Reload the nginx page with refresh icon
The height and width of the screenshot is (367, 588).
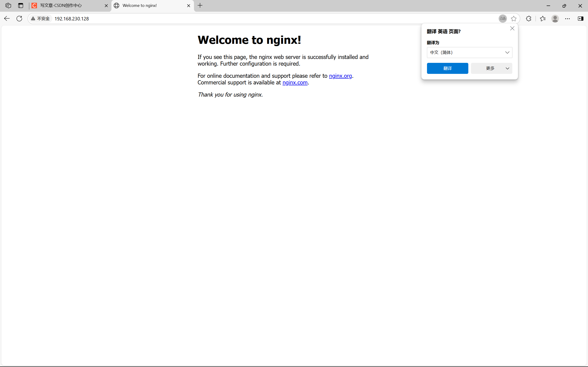tap(19, 18)
